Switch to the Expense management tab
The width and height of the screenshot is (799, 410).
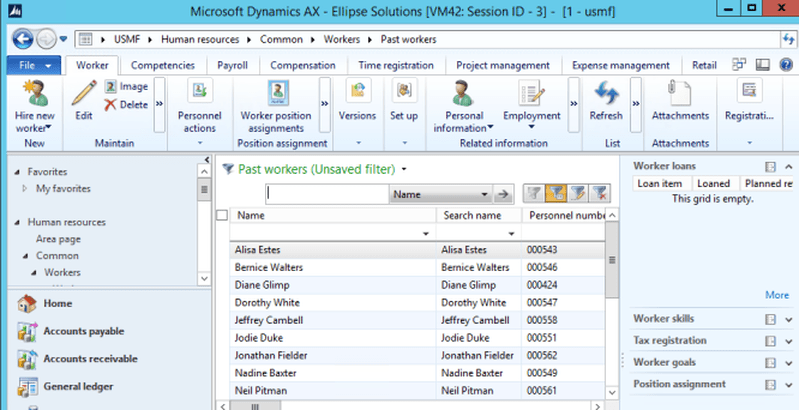tap(621, 65)
